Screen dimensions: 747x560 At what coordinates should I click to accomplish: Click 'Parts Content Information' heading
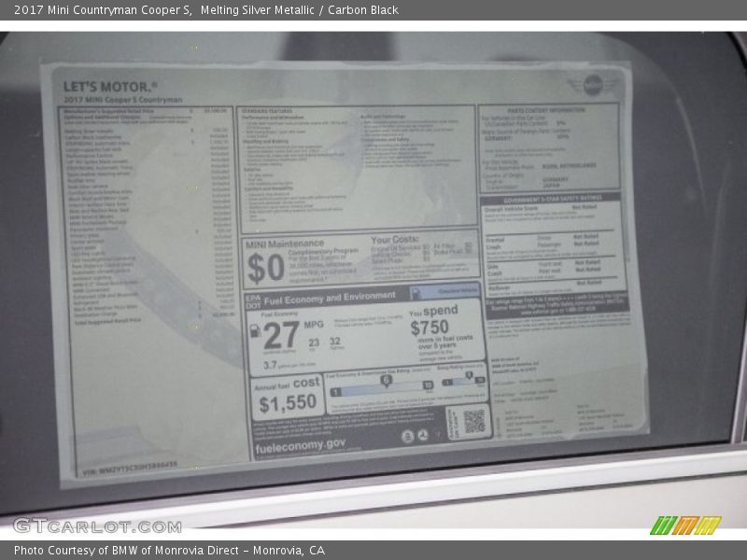pyautogui.click(x=546, y=110)
